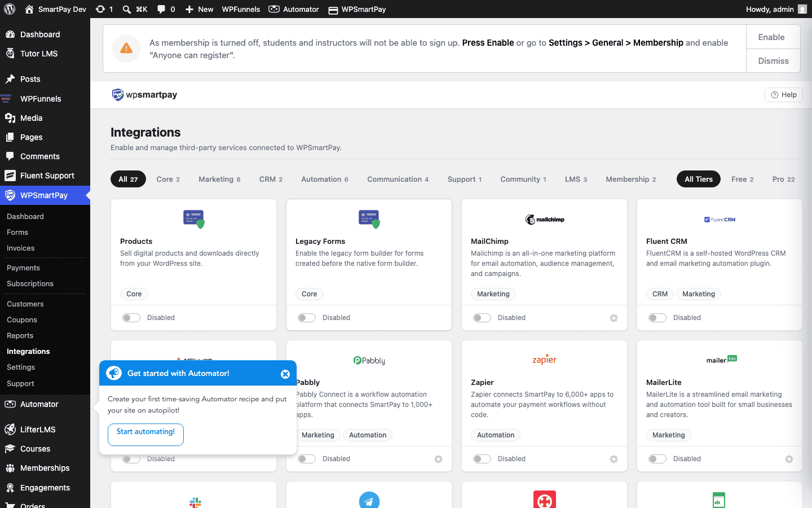Click the New plus item
The image size is (812, 508).
(199, 9)
